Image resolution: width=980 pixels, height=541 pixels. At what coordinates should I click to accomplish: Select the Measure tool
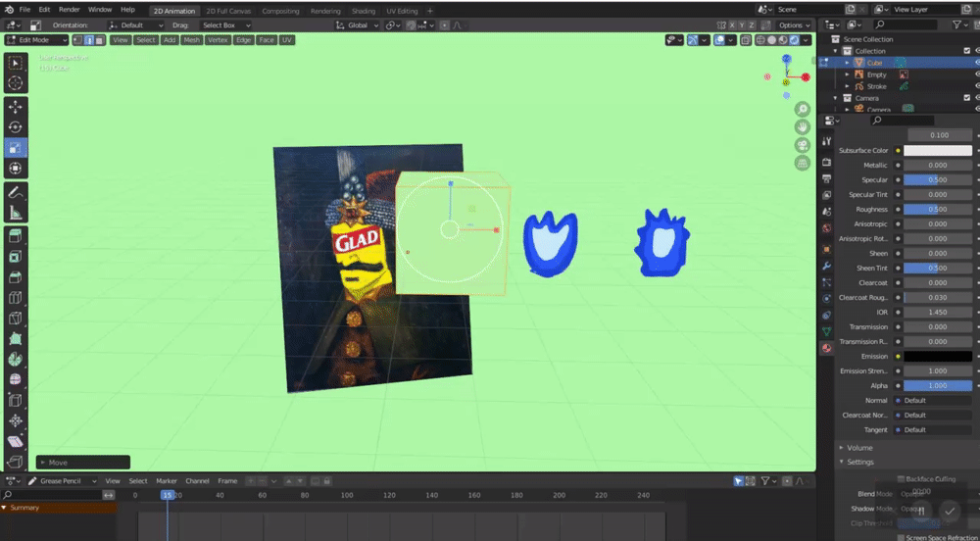(15, 214)
